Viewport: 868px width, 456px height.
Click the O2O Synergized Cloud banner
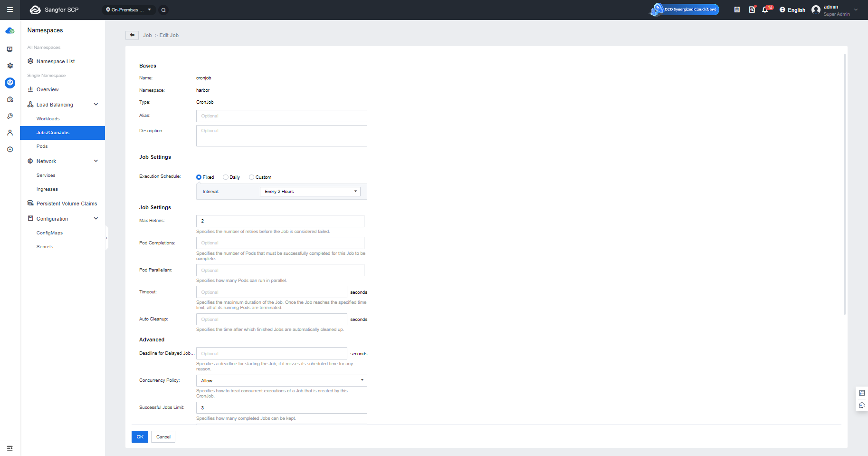[x=685, y=10]
